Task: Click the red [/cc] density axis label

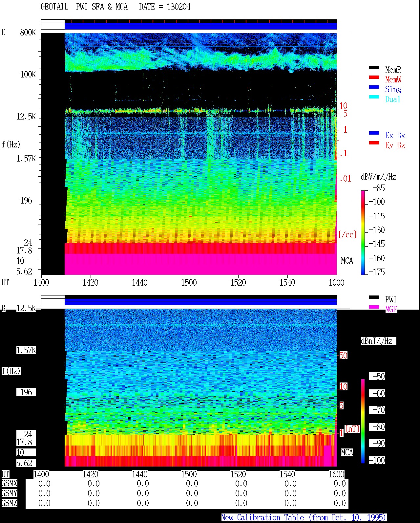Action: click(347, 234)
